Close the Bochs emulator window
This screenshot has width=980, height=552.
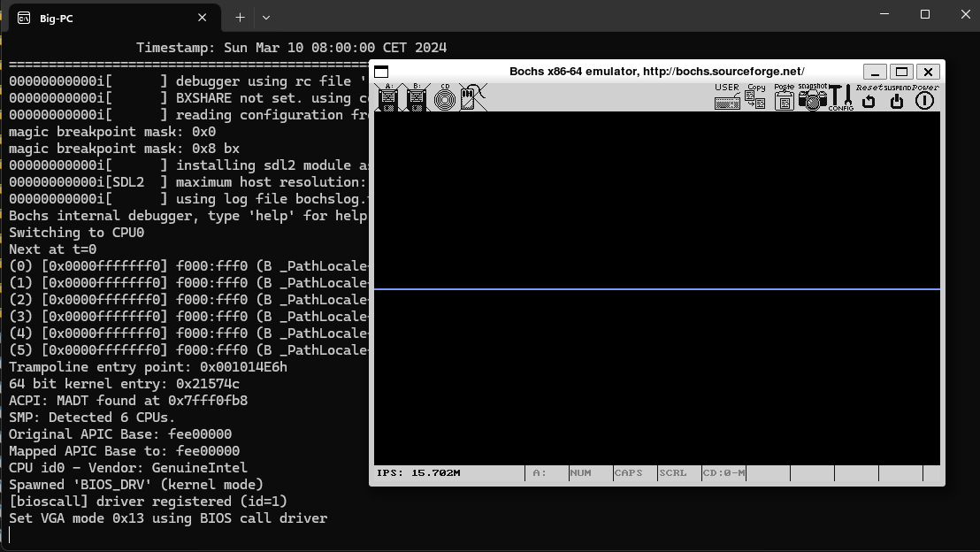point(928,72)
